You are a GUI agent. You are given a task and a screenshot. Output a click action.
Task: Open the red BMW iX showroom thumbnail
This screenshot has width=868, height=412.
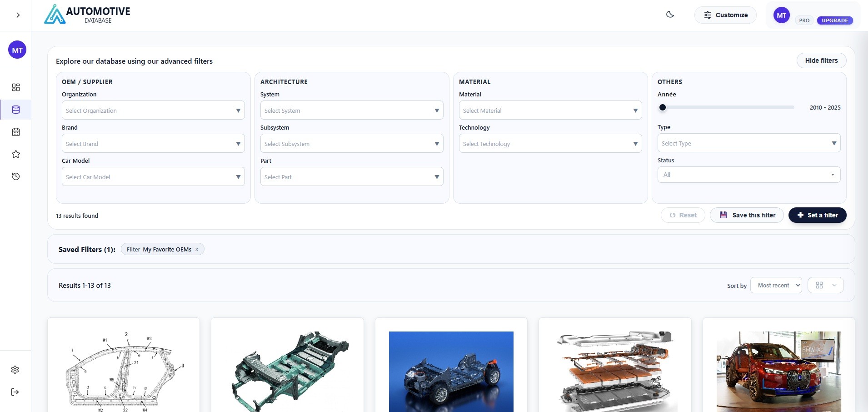pyautogui.click(x=779, y=372)
